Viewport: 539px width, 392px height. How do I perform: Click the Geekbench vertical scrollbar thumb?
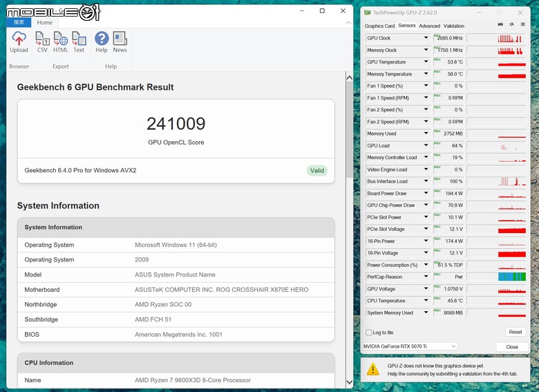(349, 129)
